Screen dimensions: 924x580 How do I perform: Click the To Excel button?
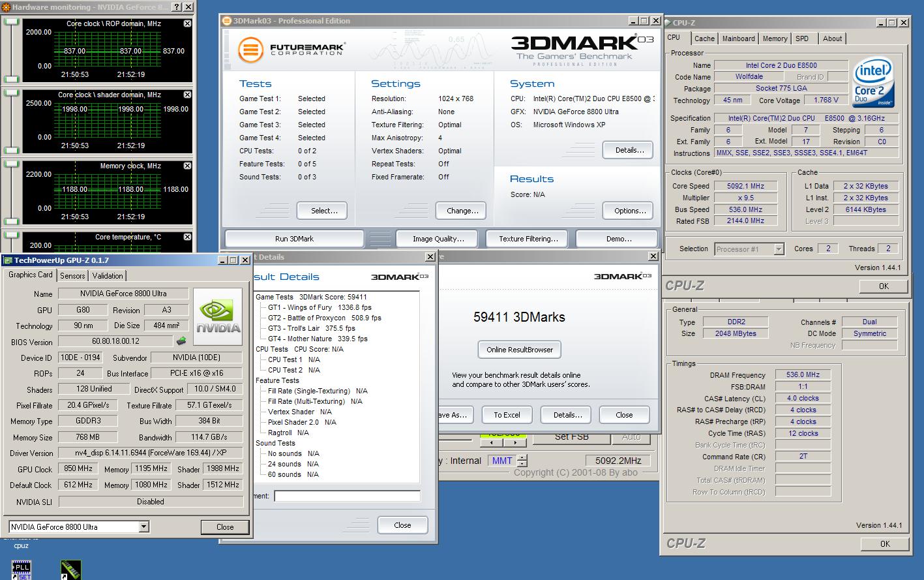click(507, 415)
